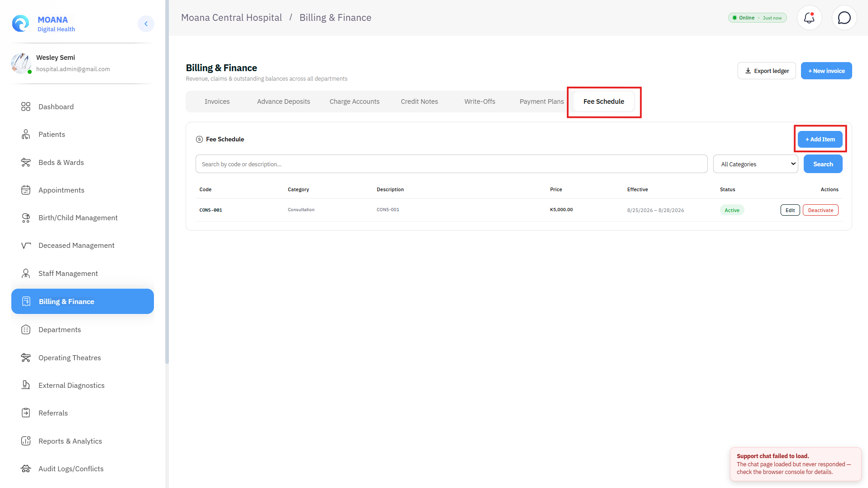Open the Write-Offs tab
The image size is (868, 488).
tap(480, 101)
